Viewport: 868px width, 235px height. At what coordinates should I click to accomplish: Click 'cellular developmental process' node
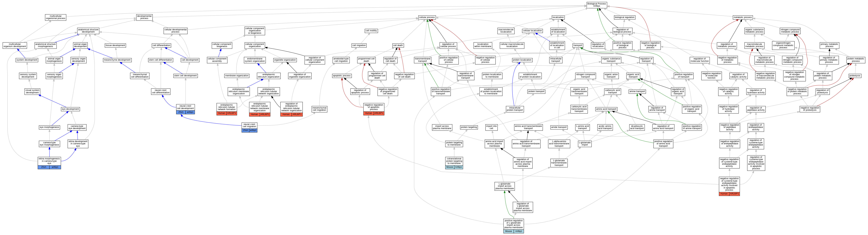175,31
